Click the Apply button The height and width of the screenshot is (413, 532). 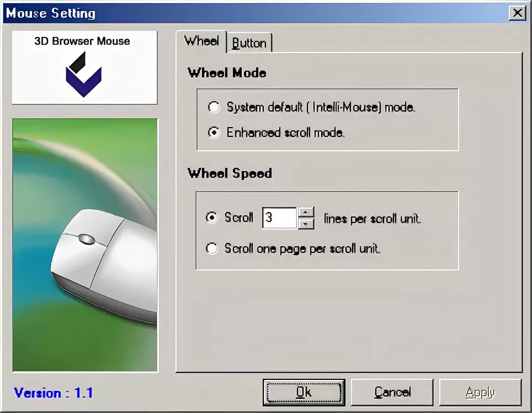[481, 393]
